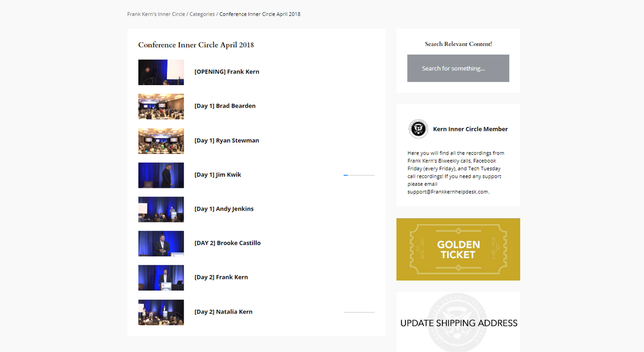This screenshot has width=644, height=352.
Task: Open the [Day 1] Andy Jenkins title
Action: (x=224, y=208)
